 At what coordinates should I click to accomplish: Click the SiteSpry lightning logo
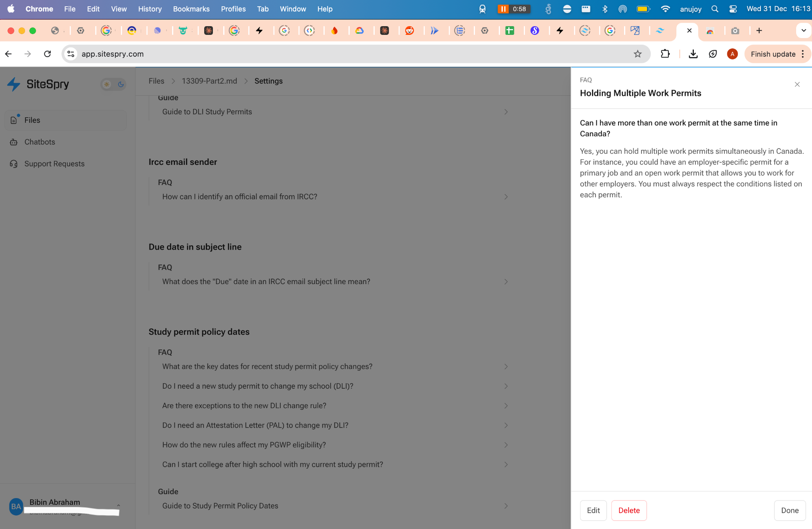click(13, 84)
